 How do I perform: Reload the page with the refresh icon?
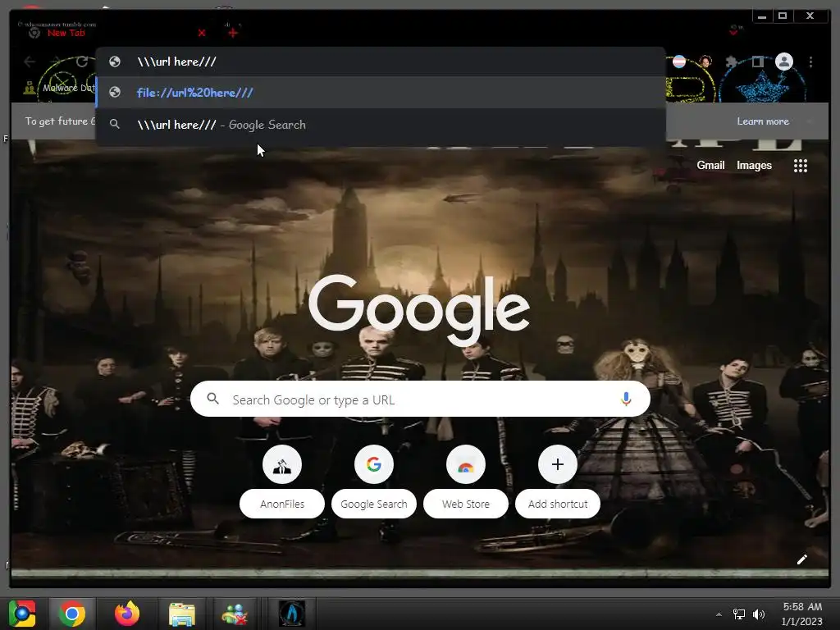tap(81, 62)
